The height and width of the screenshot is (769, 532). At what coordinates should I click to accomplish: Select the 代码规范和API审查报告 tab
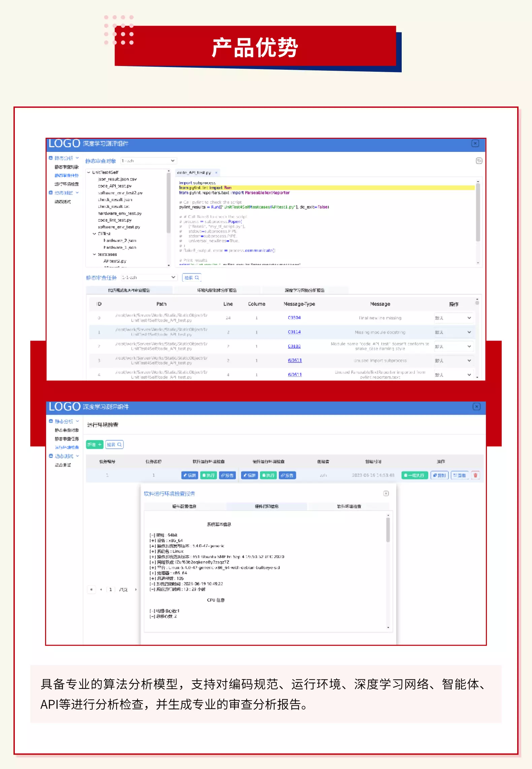click(129, 290)
